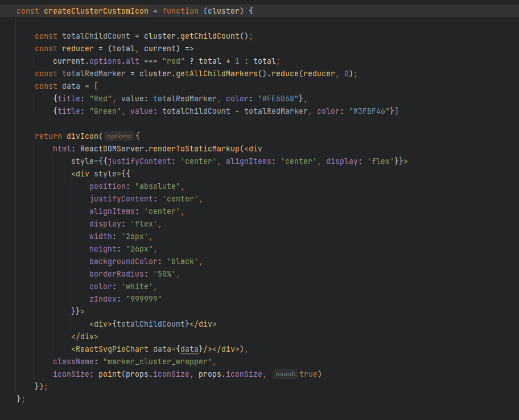This screenshot has width=519, height=420.
Task: Click borderRadius '50%' value
Action: [x=164, y=274]
